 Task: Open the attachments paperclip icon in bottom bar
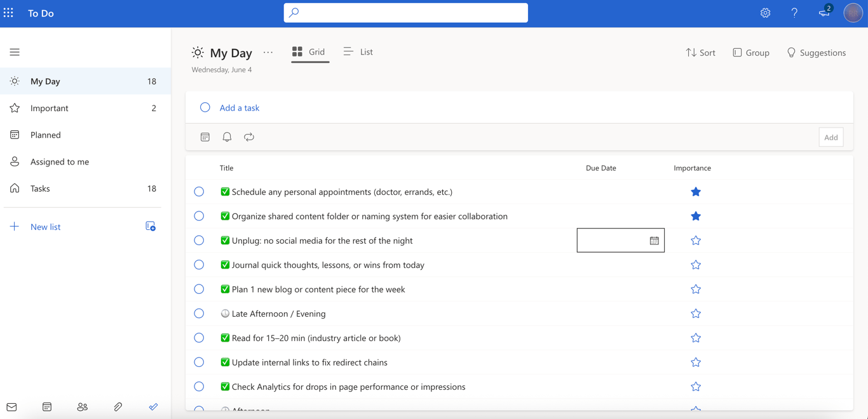coord(118,407)
